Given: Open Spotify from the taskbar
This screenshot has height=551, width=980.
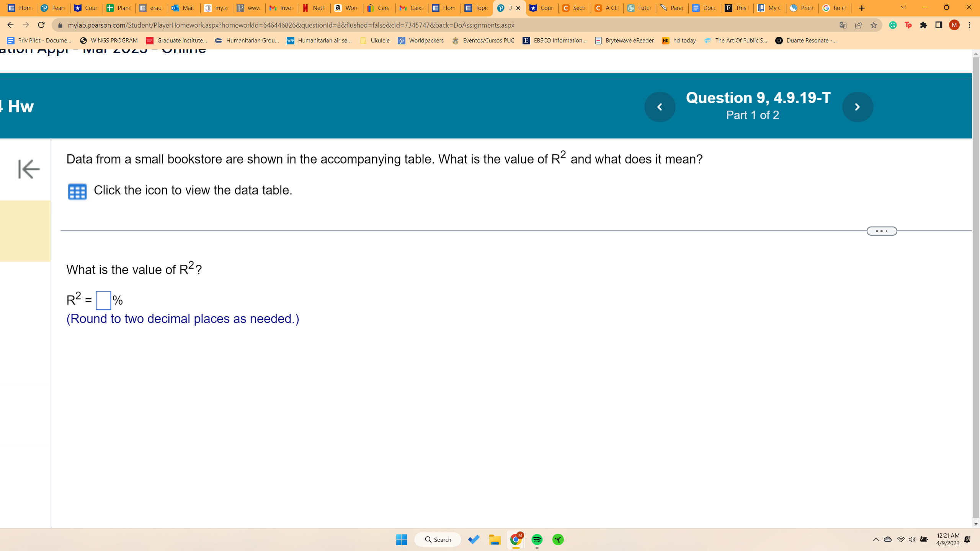Looking at the screenshot, I should coord(537,540).
